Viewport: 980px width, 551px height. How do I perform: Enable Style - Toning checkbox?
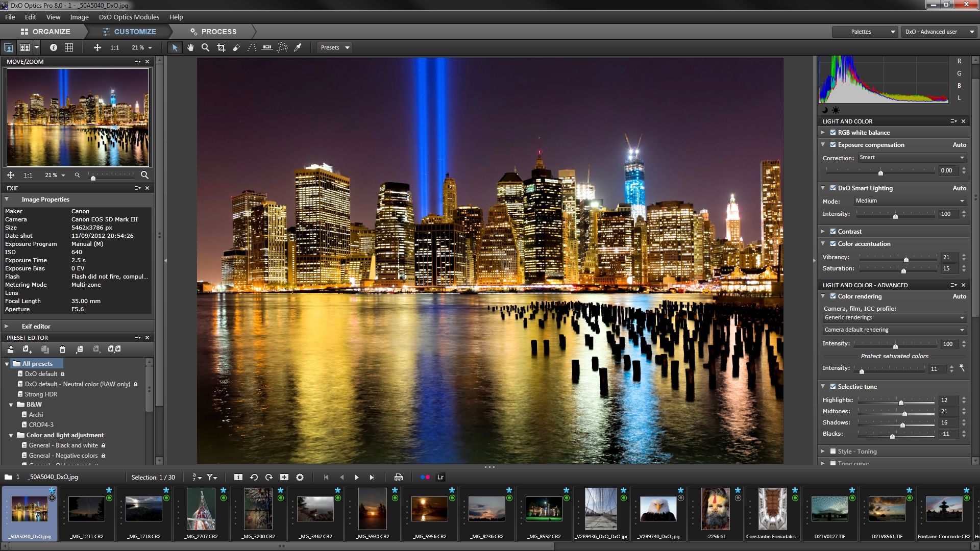point(833,452)
